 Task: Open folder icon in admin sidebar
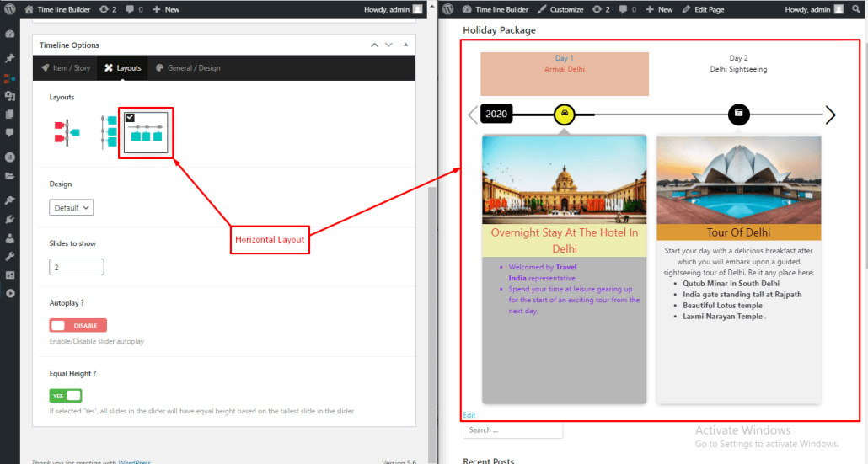tap(10, 176)
